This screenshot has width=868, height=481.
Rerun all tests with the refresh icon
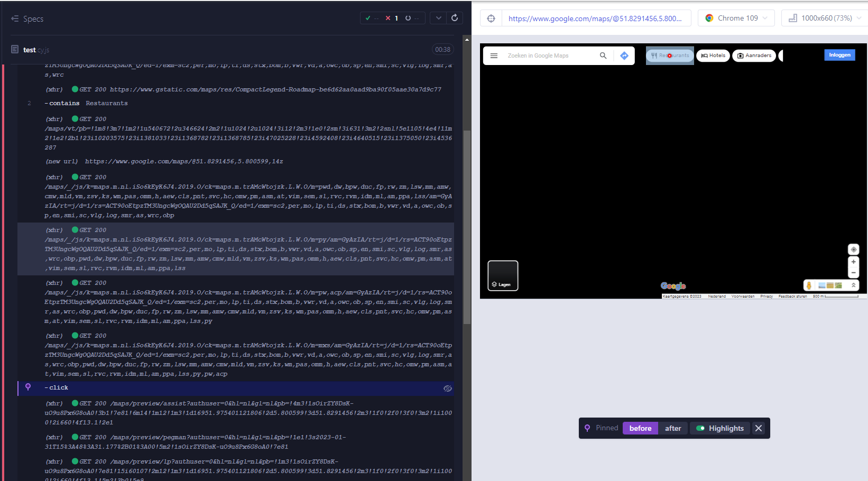coord(455,17)
